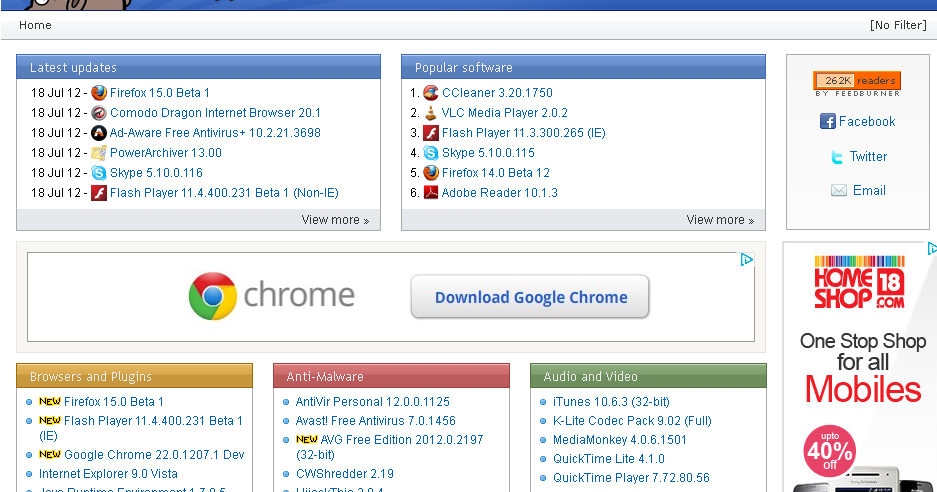The width and height of the screenshot is (937, 492).
Task: Open Skype 5.10.0.116 link
Action: pyautogui.click(x=157, y=173)
